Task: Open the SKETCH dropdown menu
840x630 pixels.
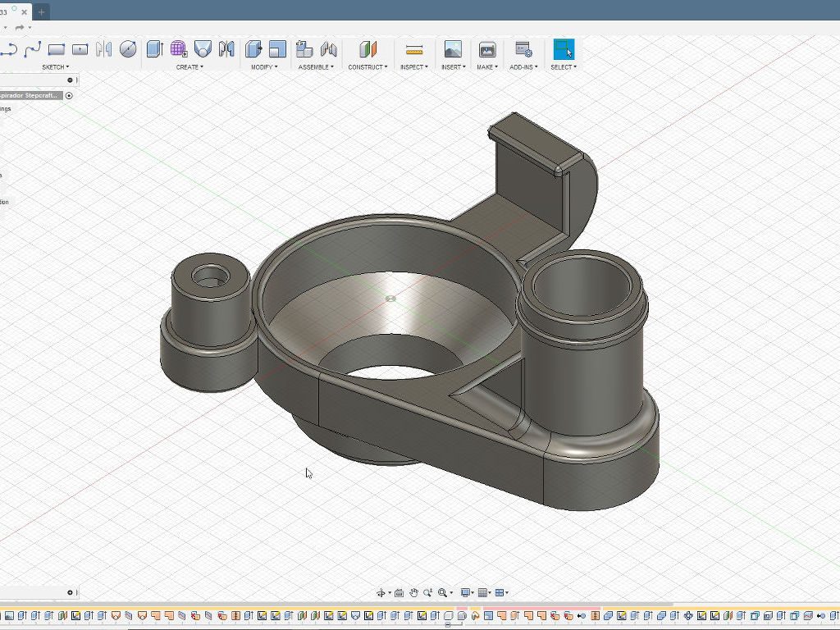Action: (55, 67)
